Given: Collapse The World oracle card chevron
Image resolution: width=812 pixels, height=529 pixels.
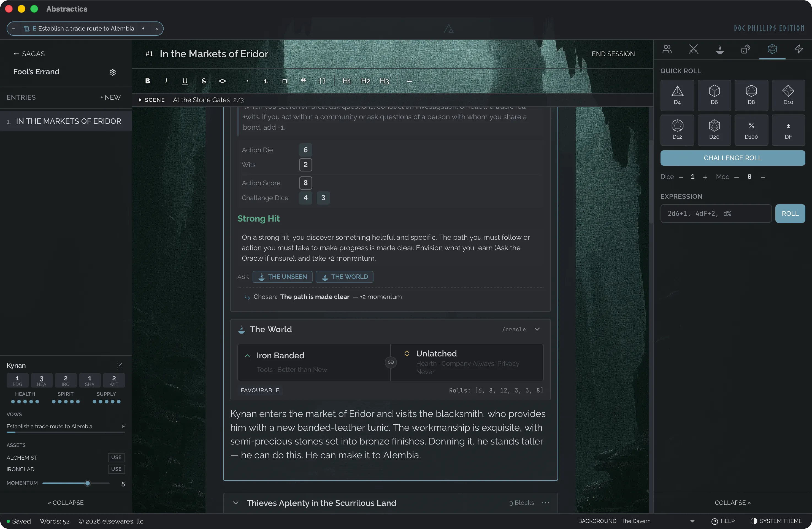Looking at the screenshot, I should 537,329.
